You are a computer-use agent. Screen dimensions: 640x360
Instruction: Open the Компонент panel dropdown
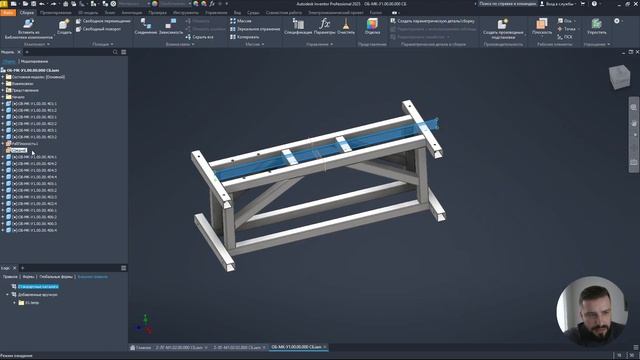pos(37,44)
